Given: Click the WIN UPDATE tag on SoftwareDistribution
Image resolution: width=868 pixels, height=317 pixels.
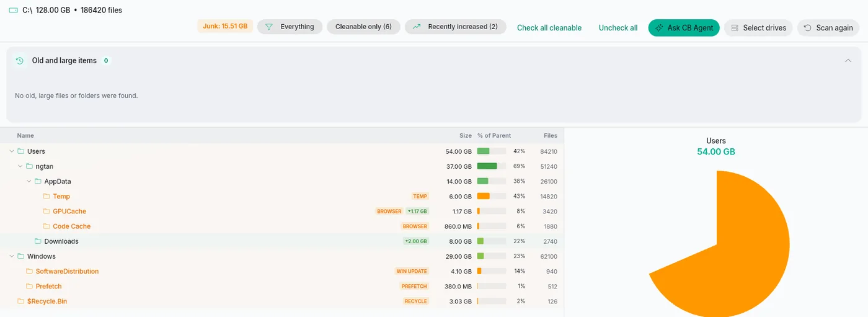Looking at the screenshot, I should tap(412, 271).
